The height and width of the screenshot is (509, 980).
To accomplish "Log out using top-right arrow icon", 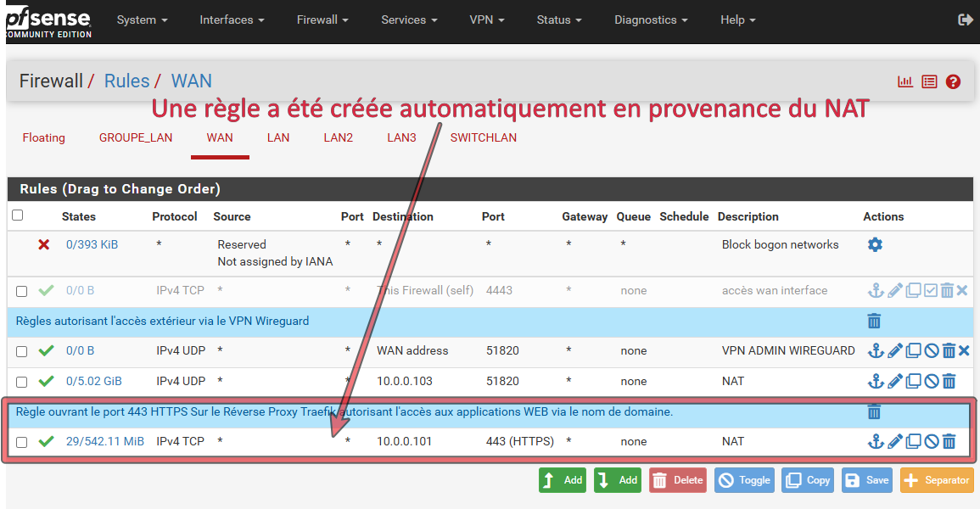I will (965, 20).
